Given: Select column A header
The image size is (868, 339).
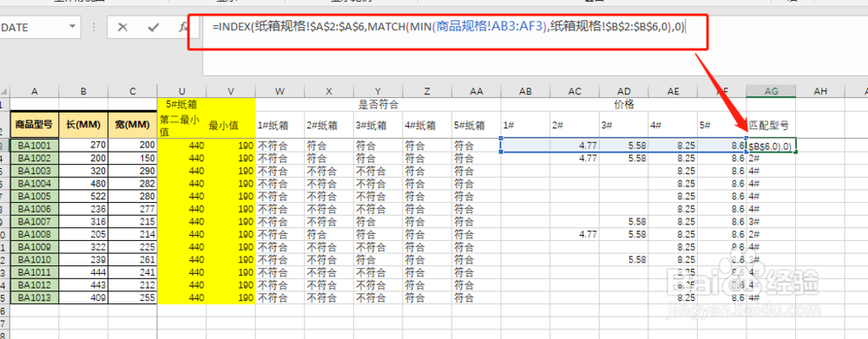Looking at the screenshot, I should coord(35,92).
